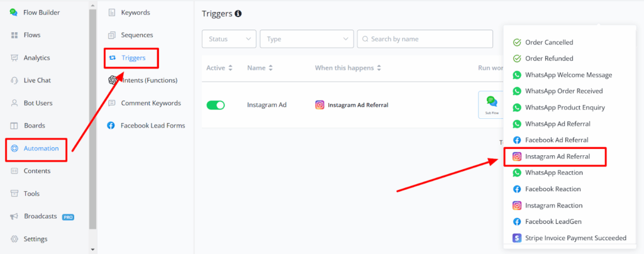
Task: Sort by the Active column
Action: pyautogui.click(x=219, y=68)
